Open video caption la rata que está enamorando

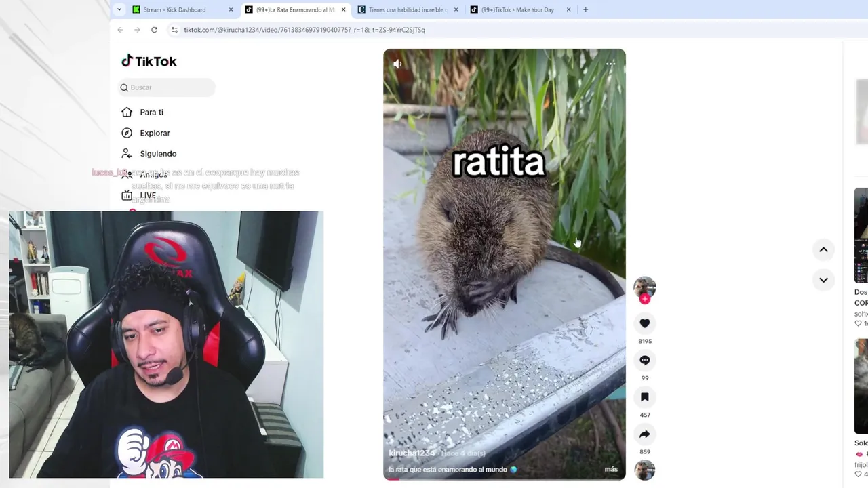[452, 469]
